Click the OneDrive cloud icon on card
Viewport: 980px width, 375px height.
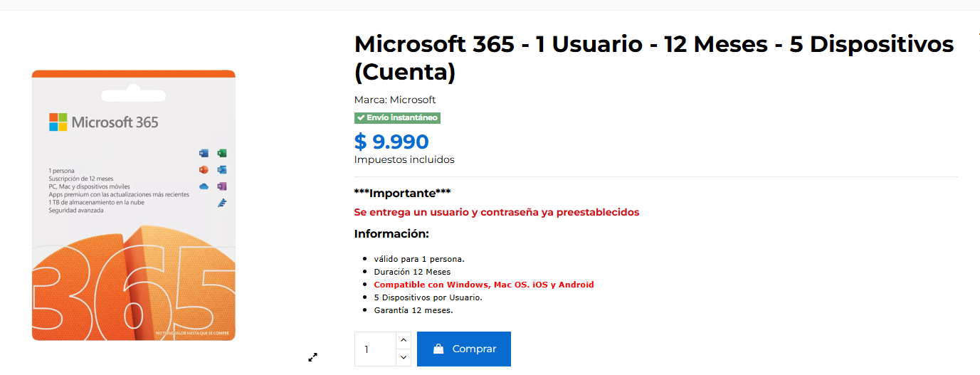click(204, 186)
